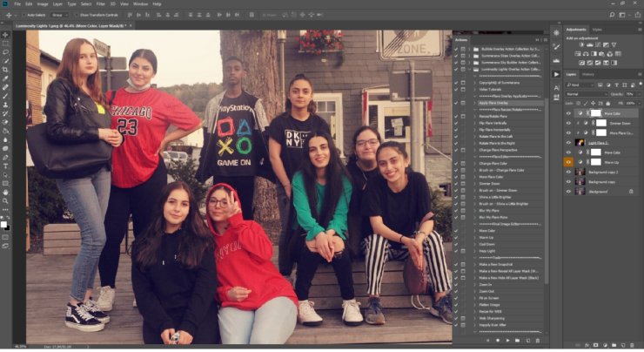The image size is (644, 352).
Task: Select the Horizontal Type tool
Action: [x=5, y=166]
